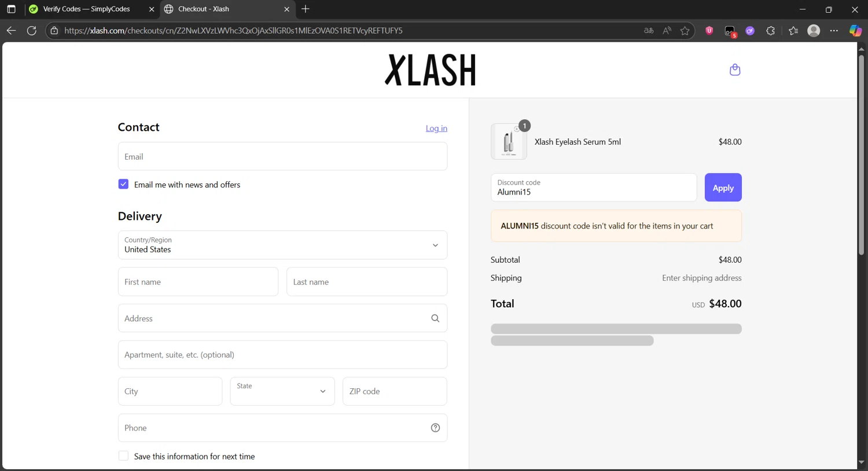Image resolution: width=868 pixels, height=471 pixels.
Task: Click the XLASH logo
Action: 430,70
